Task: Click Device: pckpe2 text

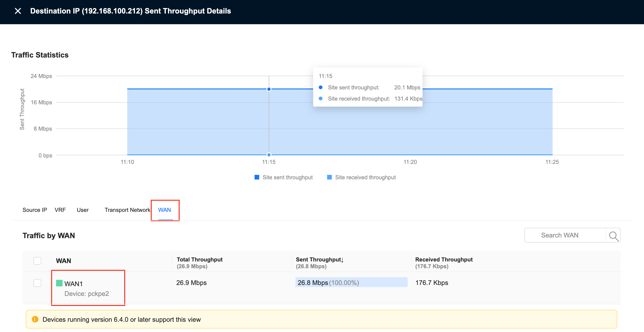Action: click(87, 294)
